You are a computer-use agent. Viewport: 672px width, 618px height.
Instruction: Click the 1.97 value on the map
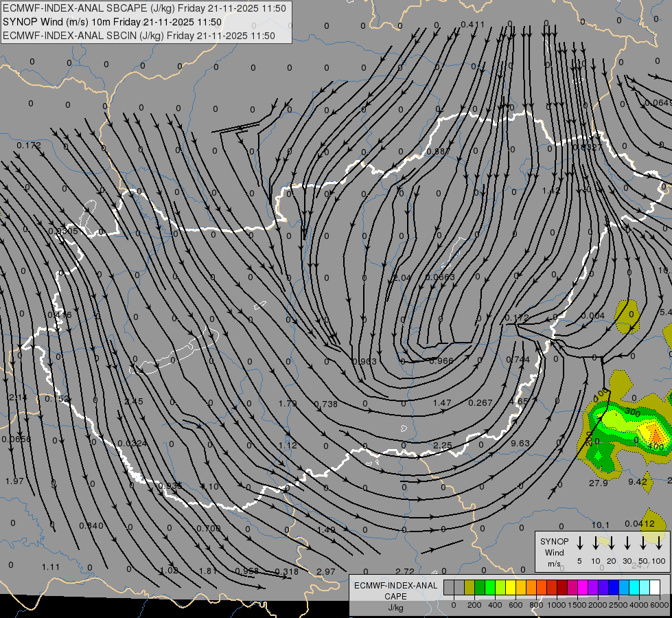(x=14, y=481)
